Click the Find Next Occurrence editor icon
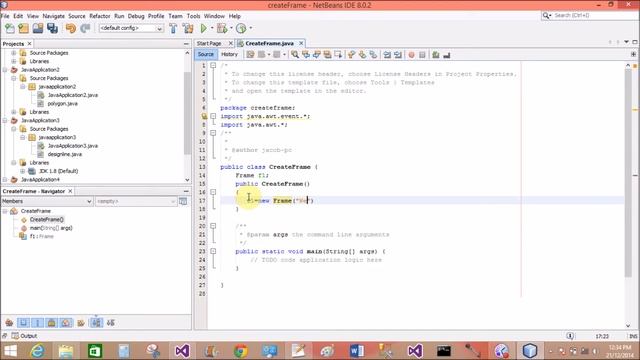 pyautogui.click(x=316, y=55)
